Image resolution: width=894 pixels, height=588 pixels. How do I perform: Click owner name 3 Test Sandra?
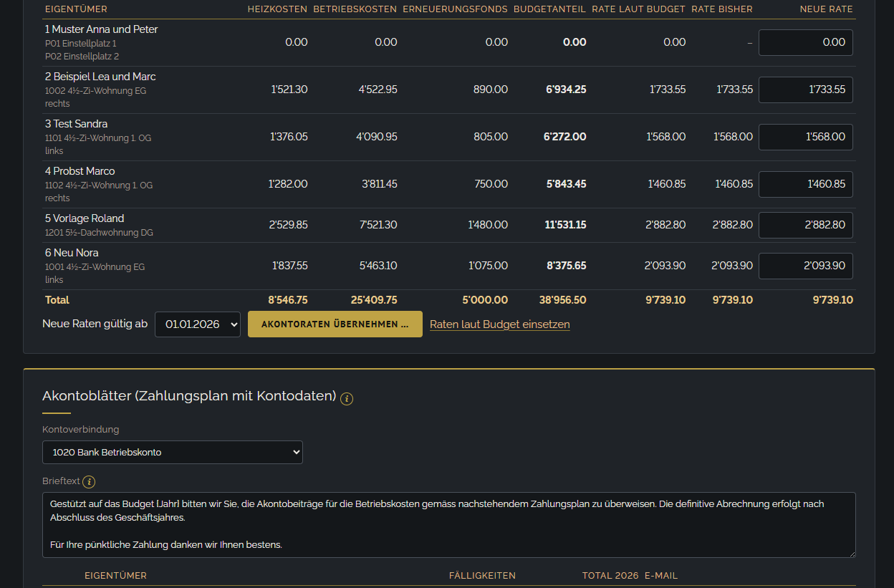click(76, 124)
